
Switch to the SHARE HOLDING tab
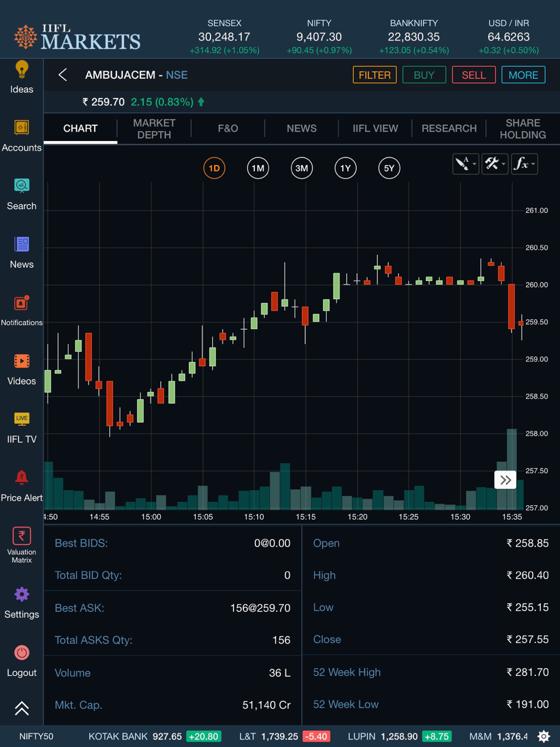click(522, 128)
